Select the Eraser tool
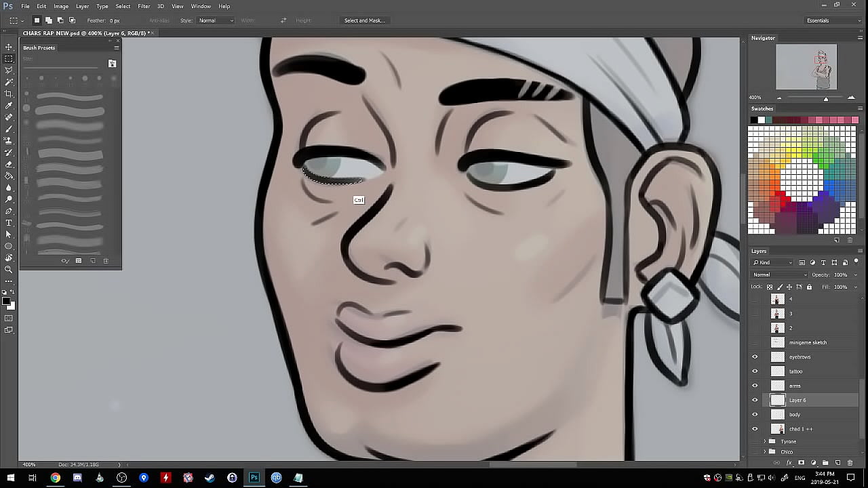 (x=9, y=164)
